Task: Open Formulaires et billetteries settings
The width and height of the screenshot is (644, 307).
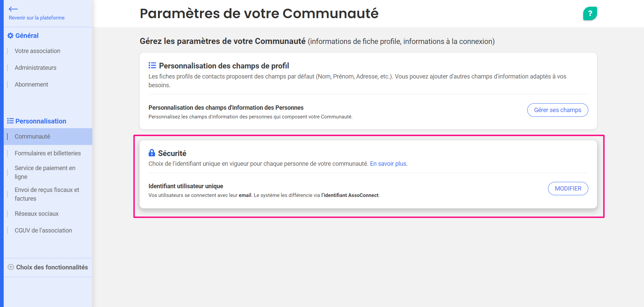Action: (48, 153)
